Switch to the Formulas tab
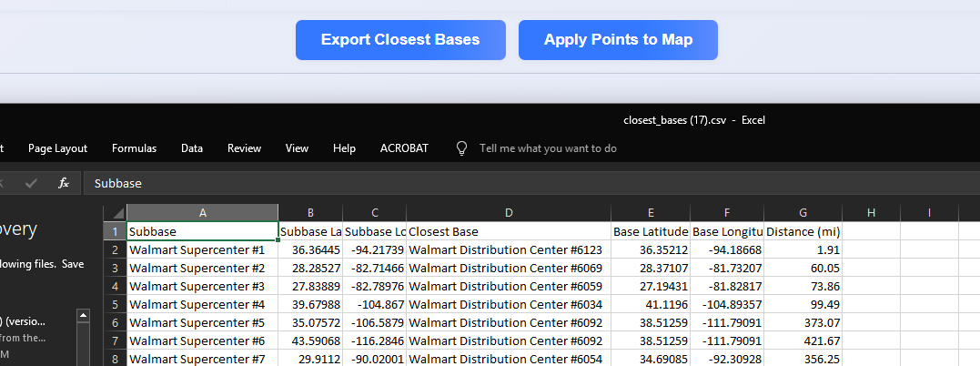 click(x=134, y=147)
